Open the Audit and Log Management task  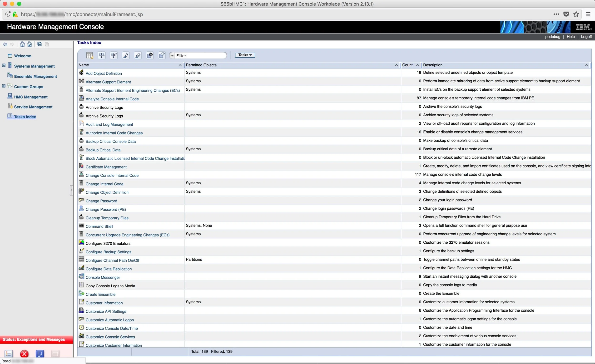[109, 125]
